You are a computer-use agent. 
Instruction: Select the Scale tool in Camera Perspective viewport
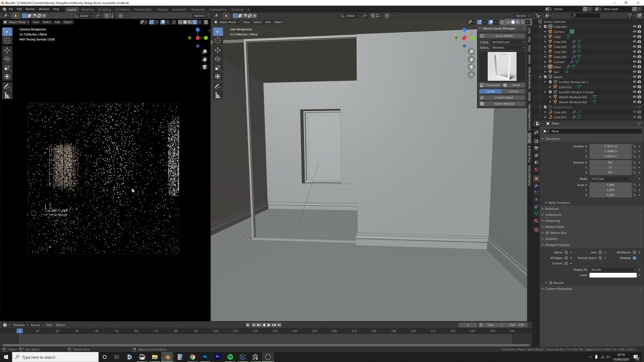[x=7, y=68]
